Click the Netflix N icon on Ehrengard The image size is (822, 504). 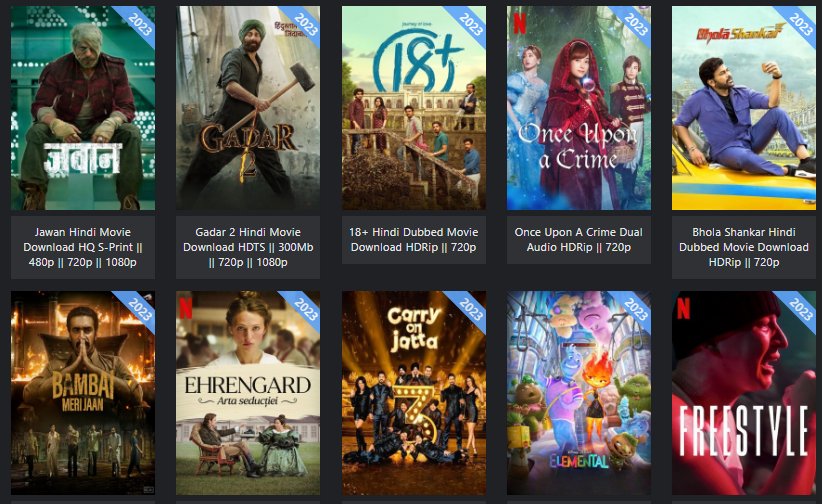tap(186, 308)
